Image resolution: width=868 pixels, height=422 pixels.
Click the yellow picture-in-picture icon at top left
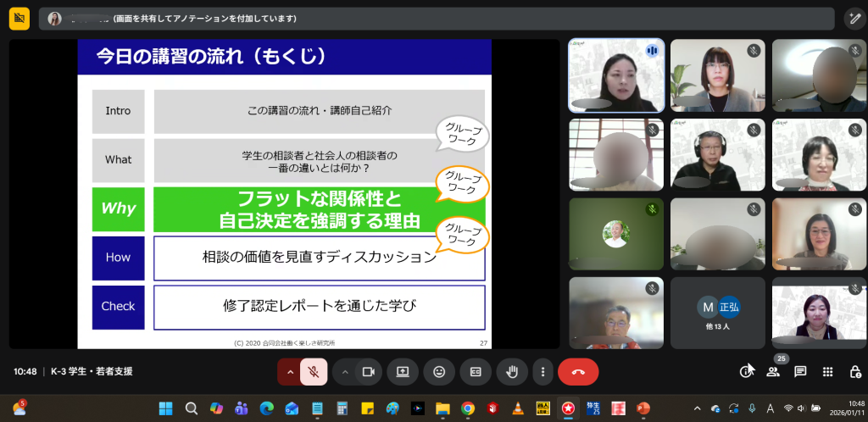[x=19, y=18]
